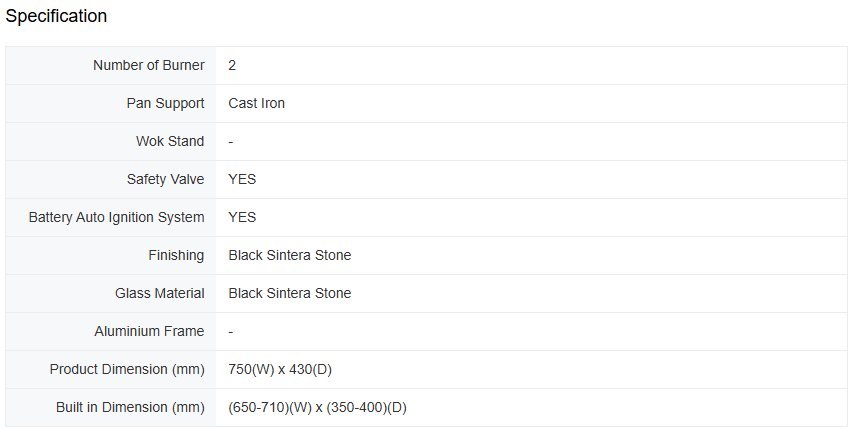Screen dimensions: 854x429
Task: Select the (650-710)(W) x (350-400)(D) value
Action: 317,407
